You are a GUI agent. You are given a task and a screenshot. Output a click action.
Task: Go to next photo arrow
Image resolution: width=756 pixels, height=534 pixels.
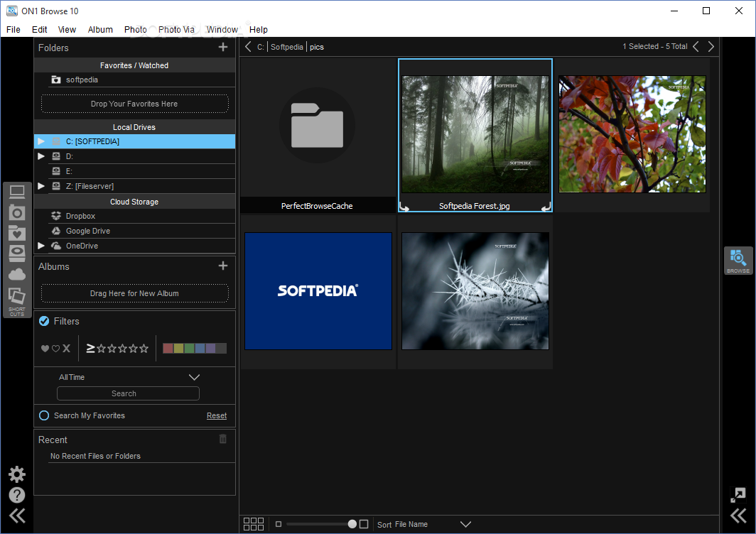click(x=711, y=47)
